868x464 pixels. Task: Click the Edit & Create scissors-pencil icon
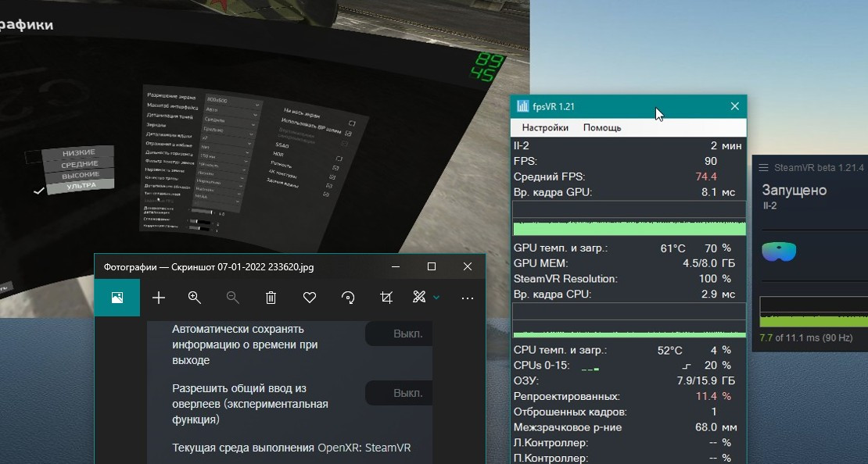[419, 298]
